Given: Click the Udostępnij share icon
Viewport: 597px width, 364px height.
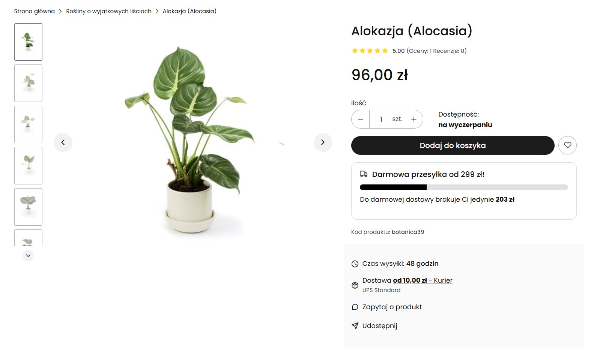Looking at the screenshot, I should click(x=355, y=325).
